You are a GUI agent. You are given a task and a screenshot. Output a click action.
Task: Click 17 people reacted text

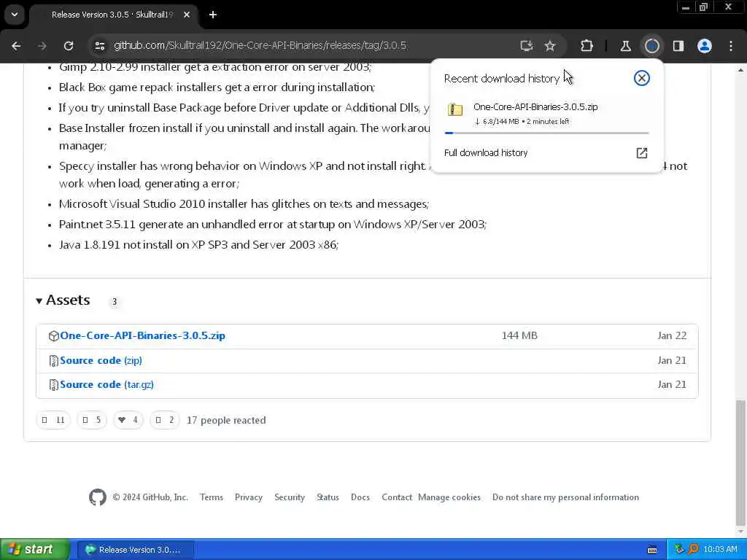click(x=226, y=420)
